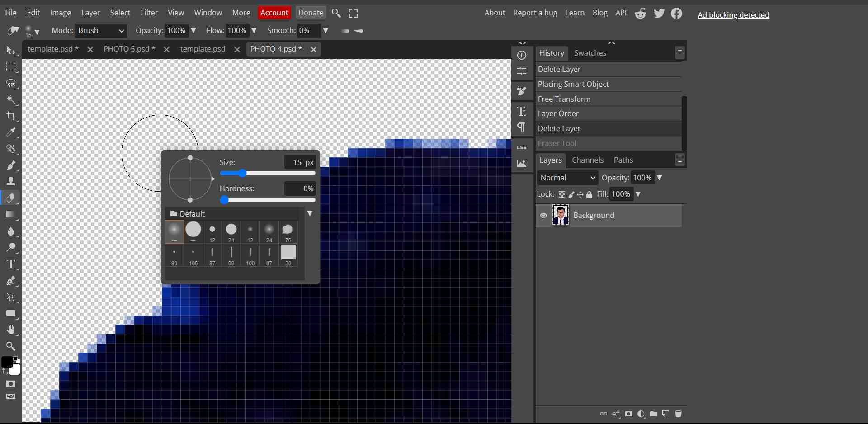The height and width of the screenshot is (424, 868).
Task: Select the Hand tool
Action: [11, 330]
